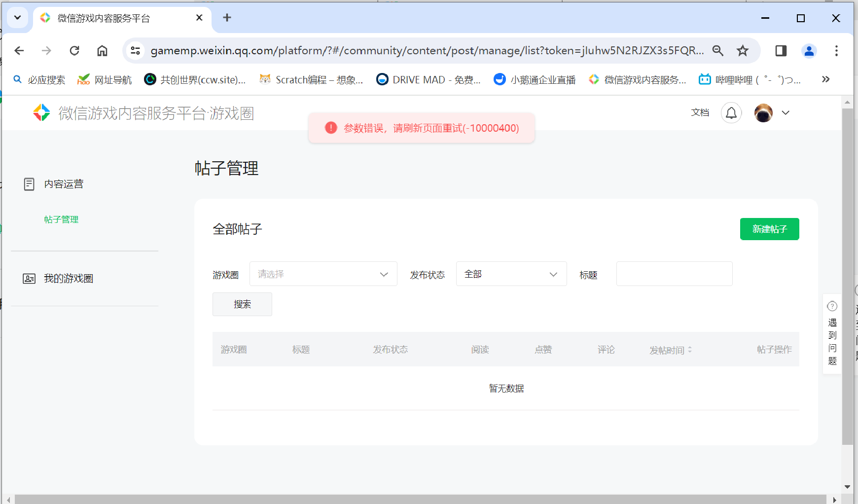Click the browser refresh icon

pyautogui.click(x=74, y=50)
